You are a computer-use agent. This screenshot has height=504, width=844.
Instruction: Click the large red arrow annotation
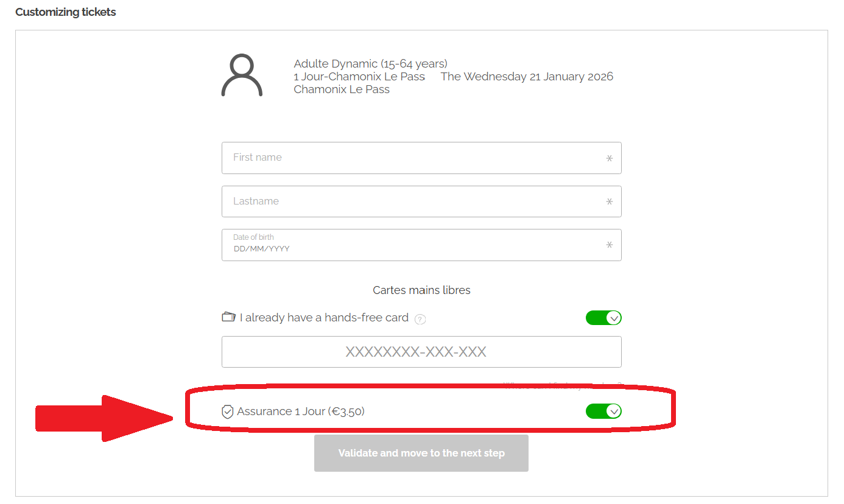click(x=104, y=418)
